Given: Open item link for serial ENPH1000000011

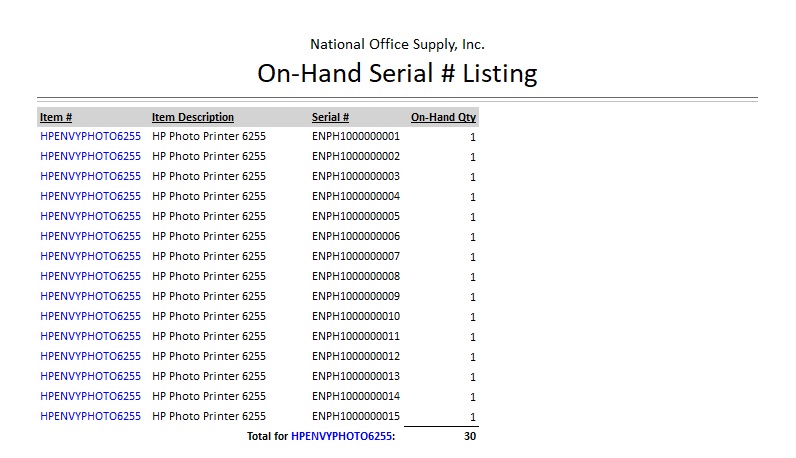Looking at the screenshot, I should (x=90, y=336).
